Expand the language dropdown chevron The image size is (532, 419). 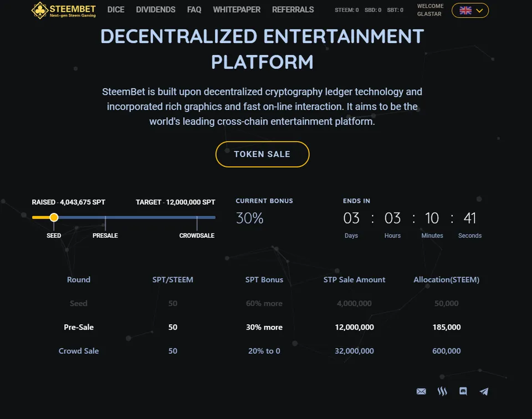[479, 11]
